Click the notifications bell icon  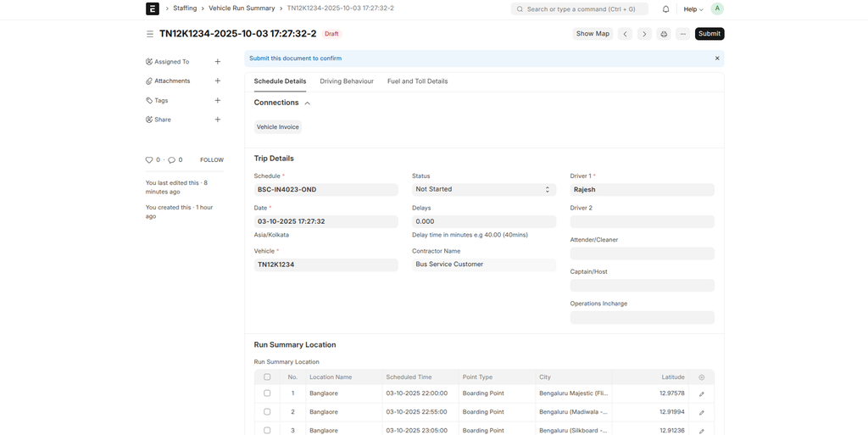tap(665, 9)
